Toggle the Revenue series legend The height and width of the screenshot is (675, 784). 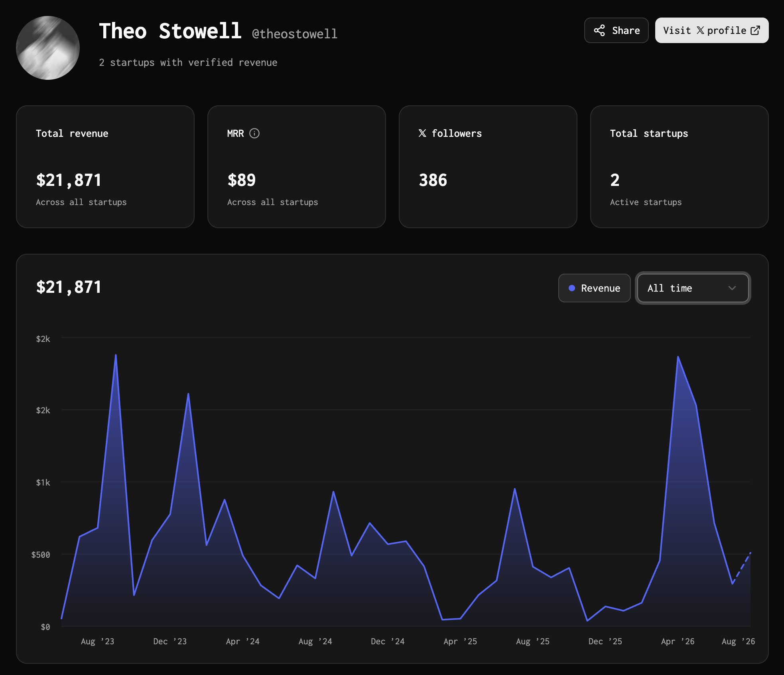[594, 288]
